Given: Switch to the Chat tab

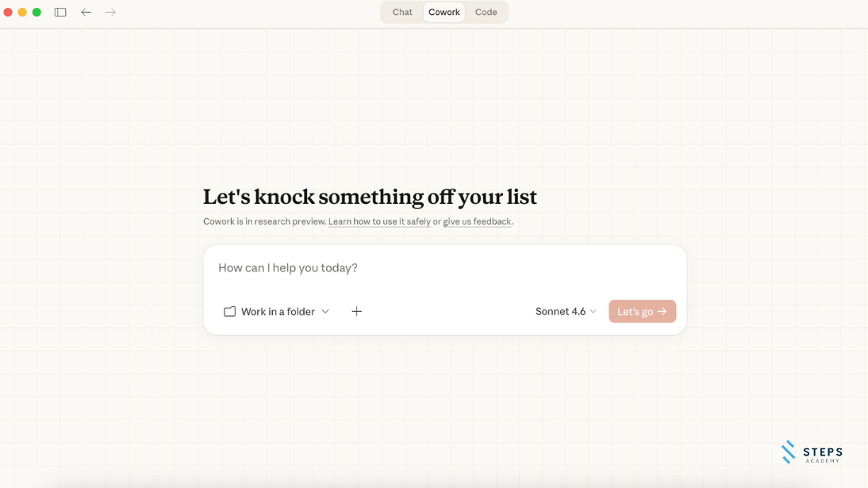Looking at the screenshot, I should coord(402,13).
